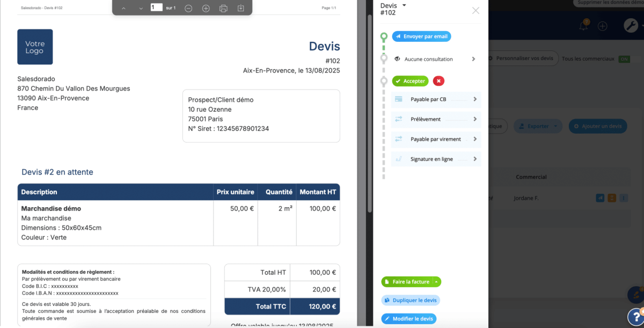644x328 pixels.
Task: Zoom in using the plus magnifier icon
Action: click(206, 8)
